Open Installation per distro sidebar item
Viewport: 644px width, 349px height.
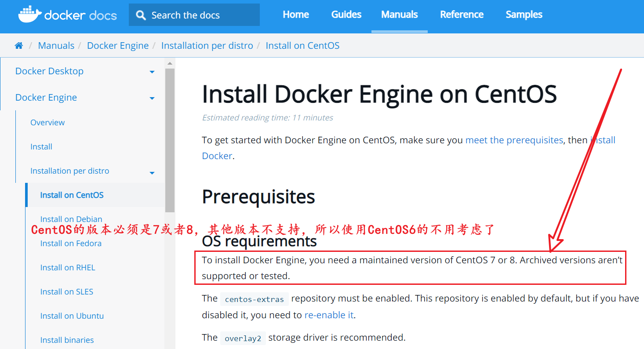70,171
